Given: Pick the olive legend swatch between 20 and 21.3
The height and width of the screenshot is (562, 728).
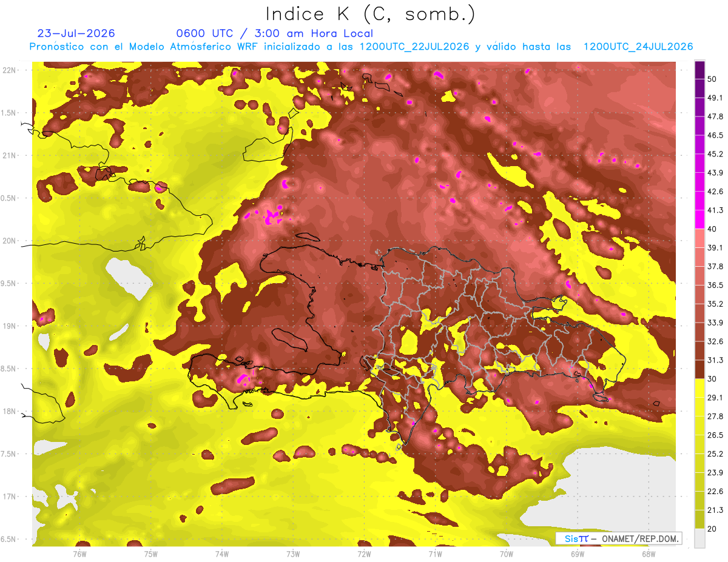Looking at the screenshot, I should pos(699,520).
